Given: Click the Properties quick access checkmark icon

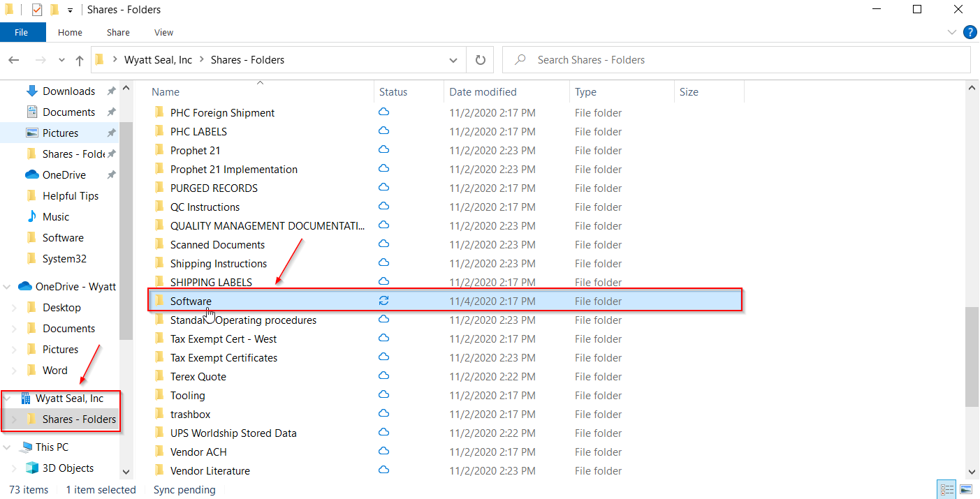Looking at the screenshot, I should point(37,10).
